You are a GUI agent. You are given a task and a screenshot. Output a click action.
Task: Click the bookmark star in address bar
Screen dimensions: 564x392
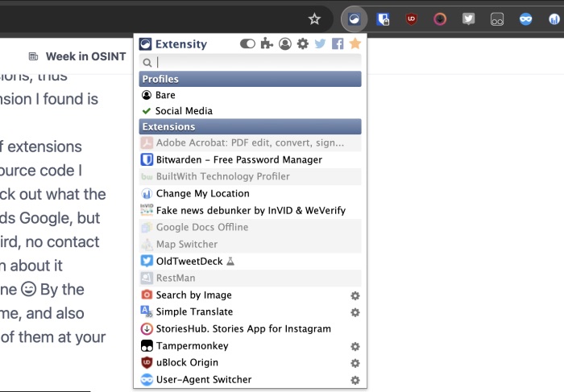[x=314, y=19]
